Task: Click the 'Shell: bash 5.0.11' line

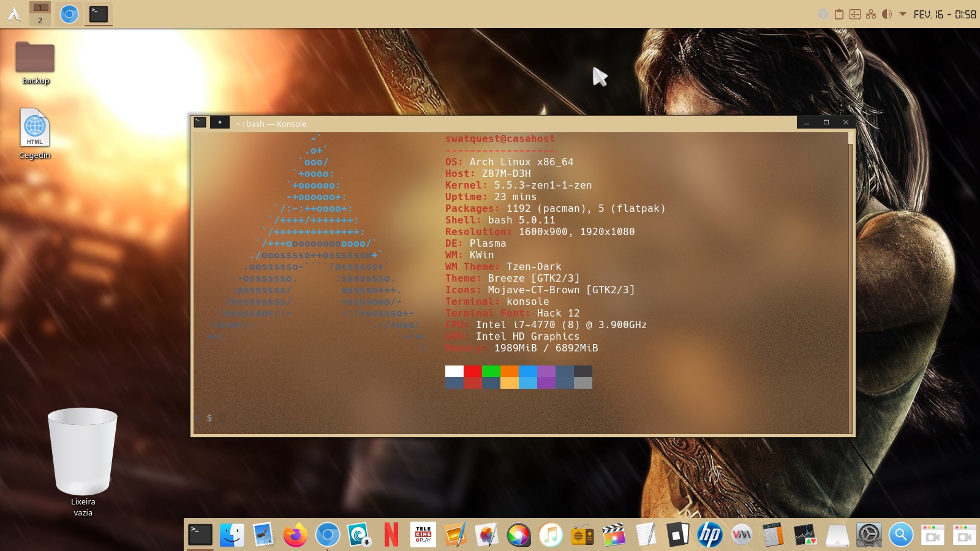Action: tap(500, 220)
